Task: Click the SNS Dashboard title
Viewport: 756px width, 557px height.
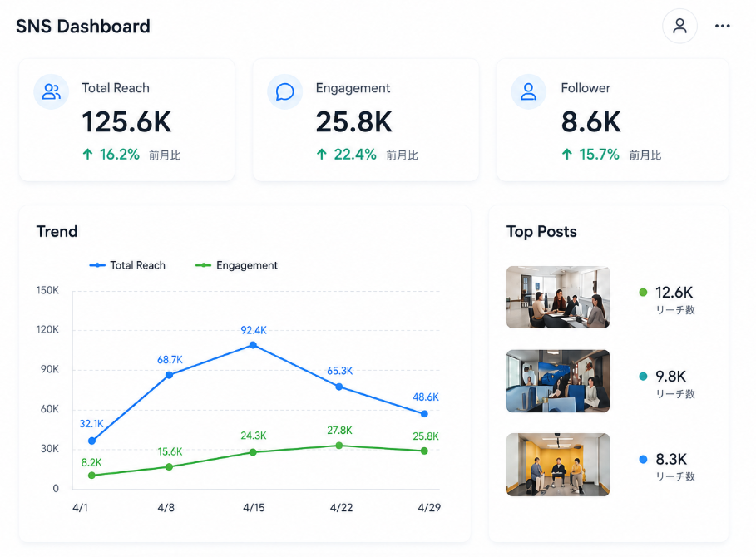Action: pyautogui.click(x=83, y=26)
